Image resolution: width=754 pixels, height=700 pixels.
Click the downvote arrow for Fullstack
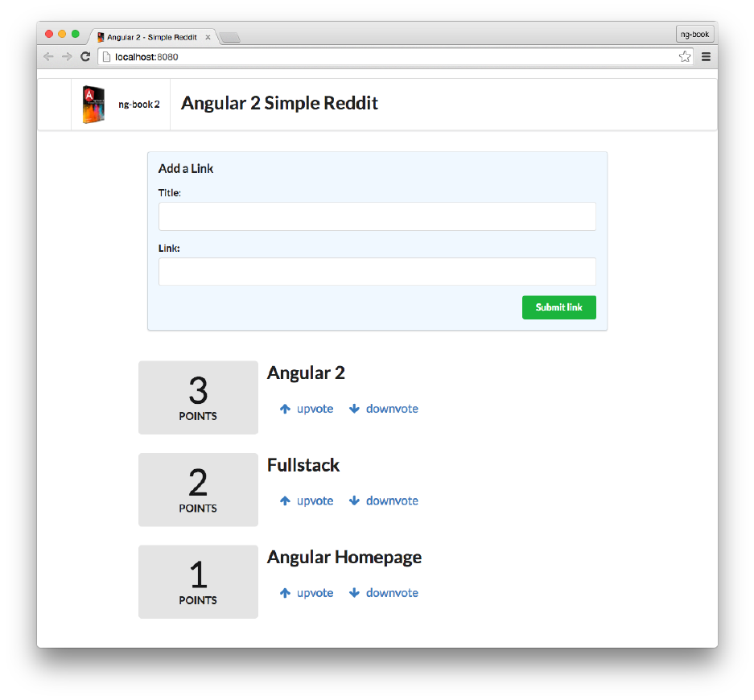pos(354,500)
